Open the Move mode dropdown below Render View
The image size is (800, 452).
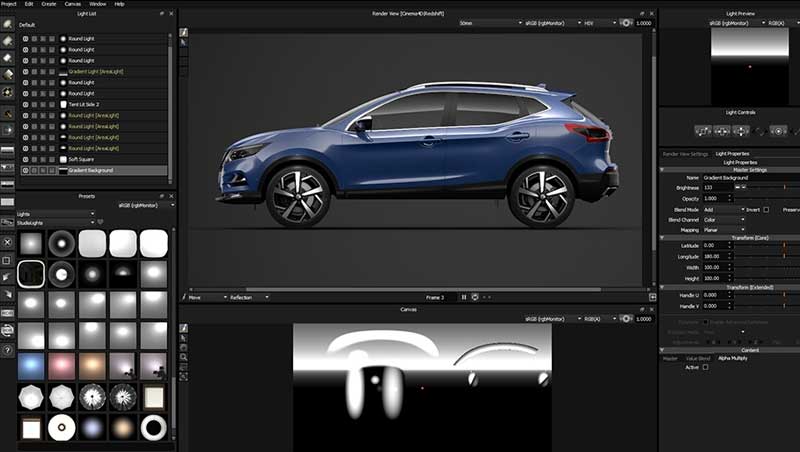pyautogui.click(x=208, y=297)
